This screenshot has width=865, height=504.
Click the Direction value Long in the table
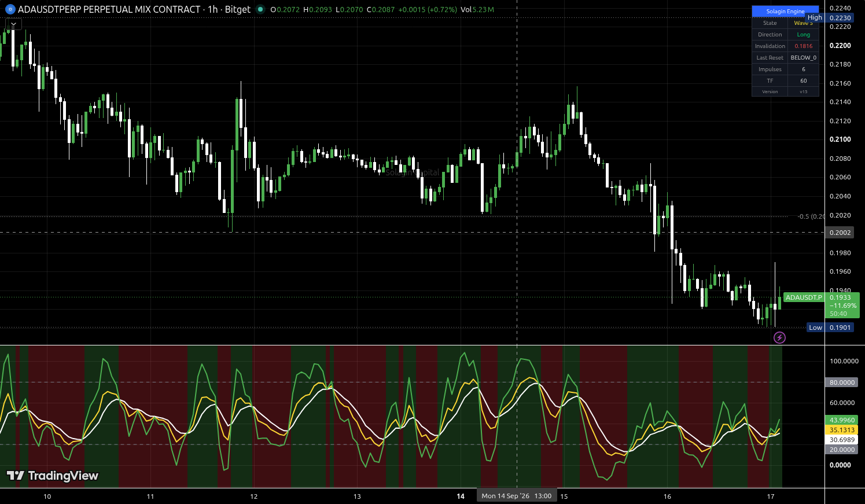803,35
